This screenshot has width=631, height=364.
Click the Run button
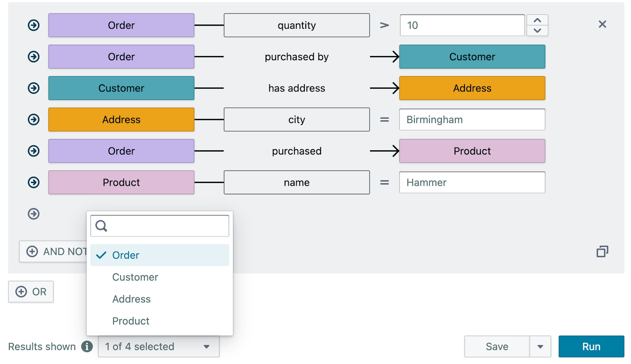pyautogui.click(x=591, y=347)
